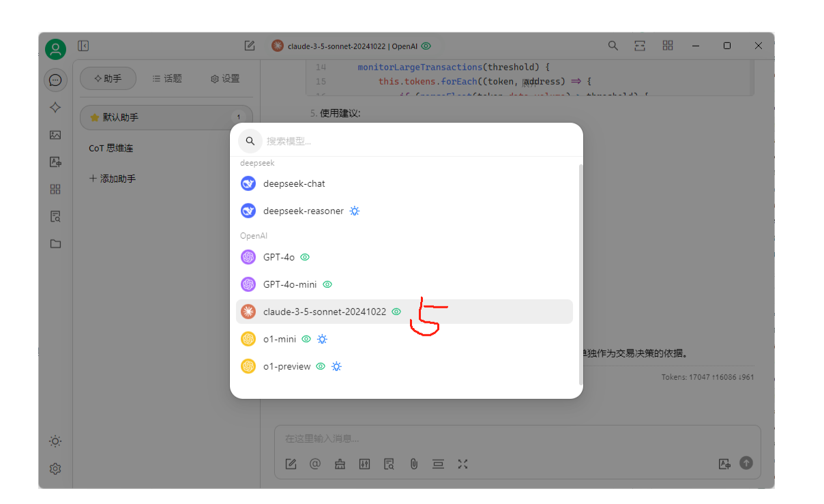This screenshot has width=824, height=504.
Task: Click the monitorLargeTransactions code line
Action: 454,67
